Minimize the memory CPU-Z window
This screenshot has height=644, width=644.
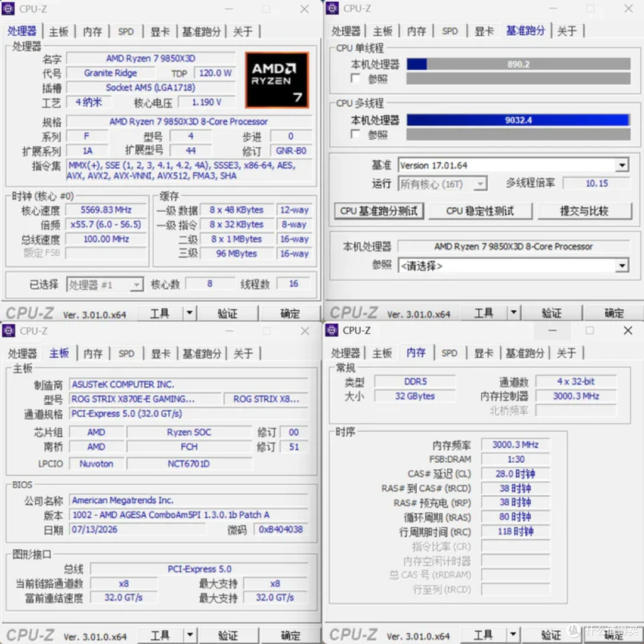tap(552, 330)
